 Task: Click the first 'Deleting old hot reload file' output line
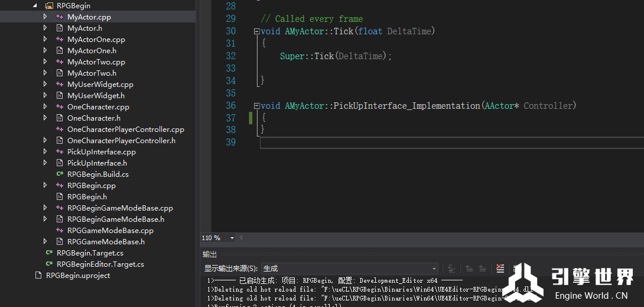pyautogui.click(x=372, y=289)
